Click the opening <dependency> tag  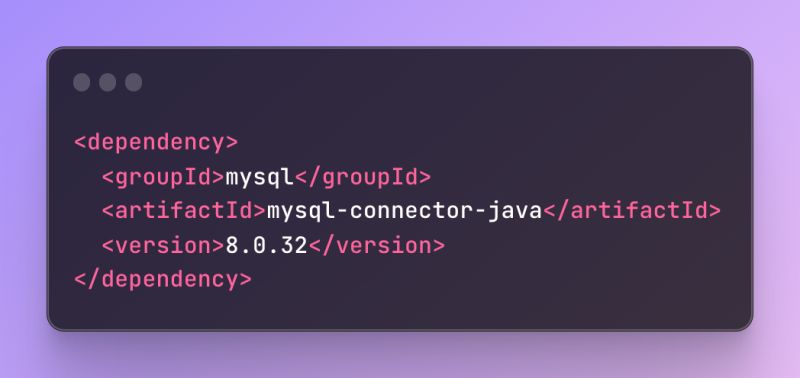[156, 143]
